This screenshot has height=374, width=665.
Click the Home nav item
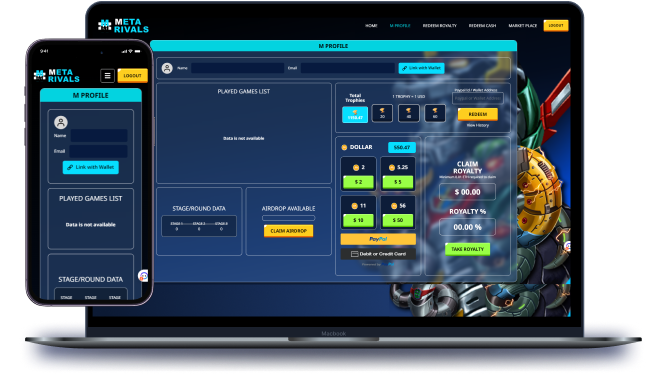tap(371, 25)
